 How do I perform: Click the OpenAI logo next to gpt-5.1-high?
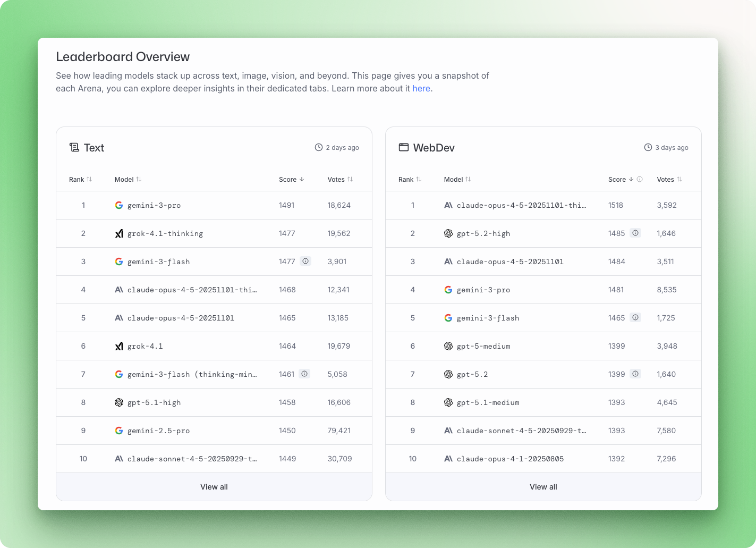pyautogui.click(x=119, y=402)
